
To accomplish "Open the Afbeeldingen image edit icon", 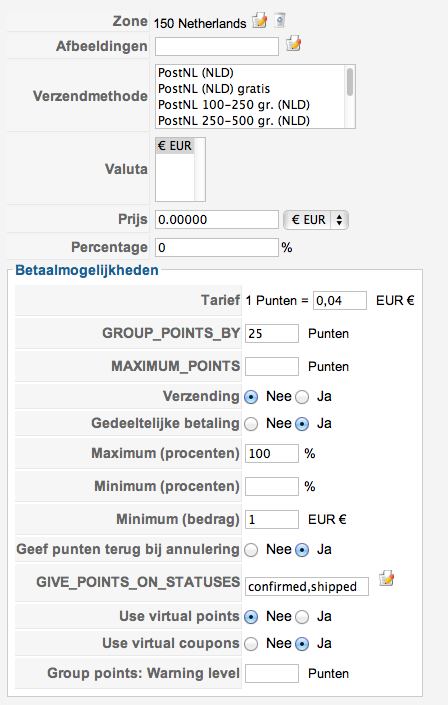I will (x=294, y=44).
